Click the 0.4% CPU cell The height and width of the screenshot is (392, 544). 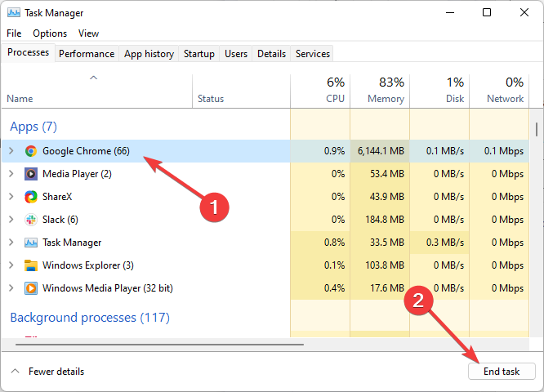320,288
